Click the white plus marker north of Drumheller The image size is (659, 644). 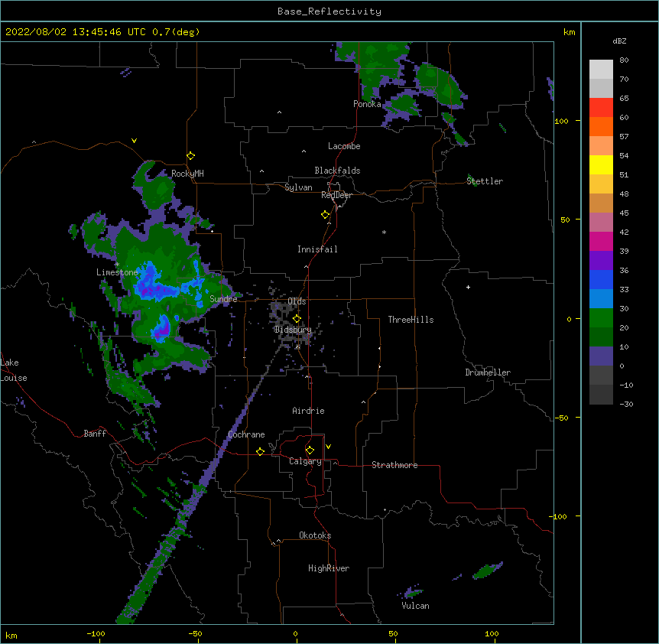[x=468, y=287]
